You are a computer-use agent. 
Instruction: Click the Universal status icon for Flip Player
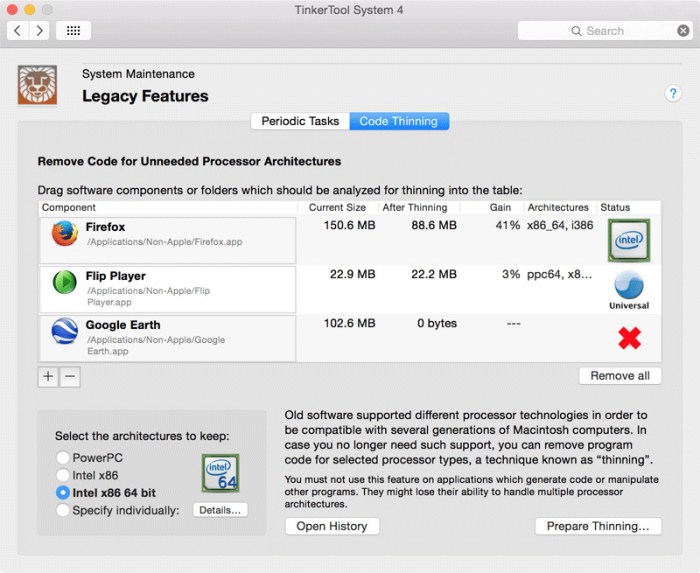[x=629, y=290]
